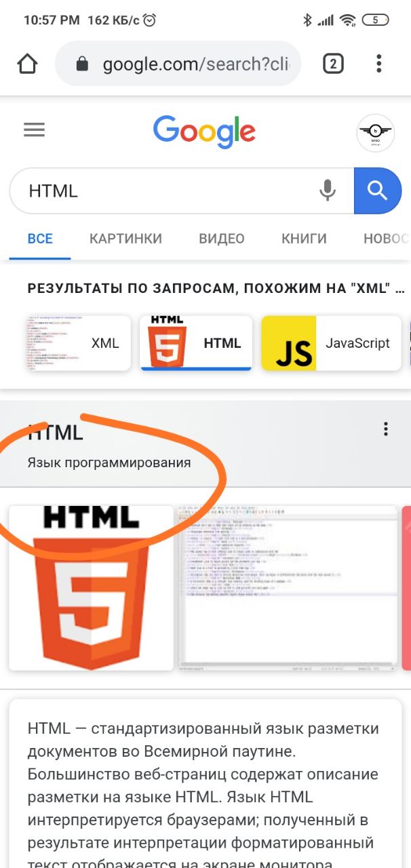
Task: Open the code editor screenshot thumbnail
Action: pyautogui.click(x=288, y=587)
